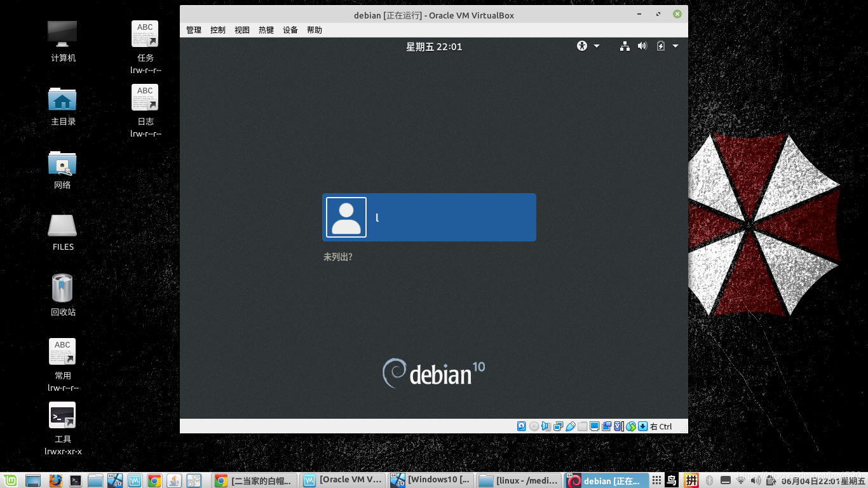Click the host Wi-Fi tray icon
868x488 pixels.
pyautogui.click(x=741, y=481)
